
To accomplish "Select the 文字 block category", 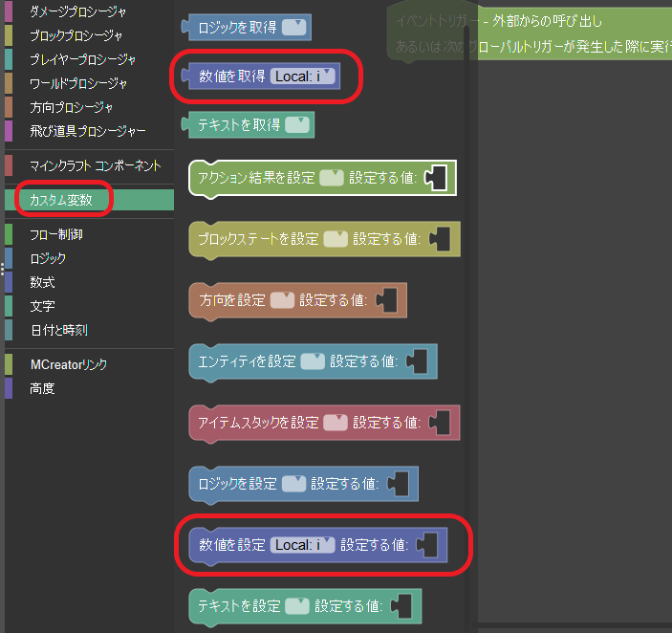I will point(42,306).
